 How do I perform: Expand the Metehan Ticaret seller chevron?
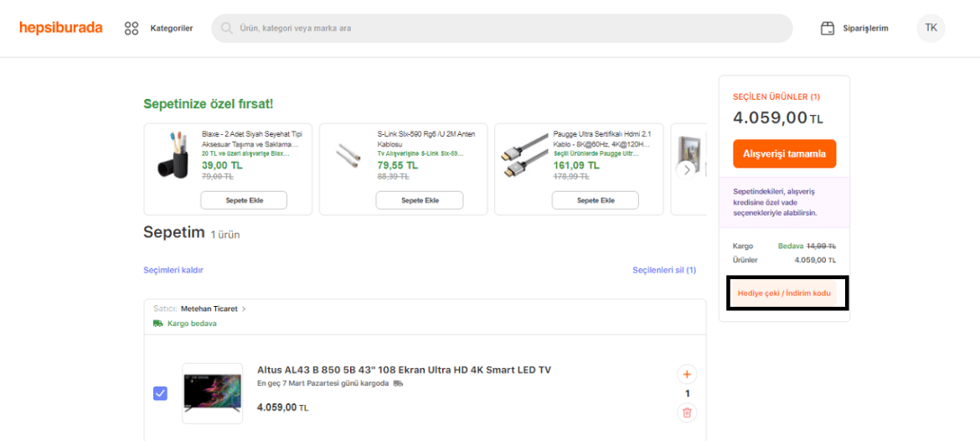(244, 309)
